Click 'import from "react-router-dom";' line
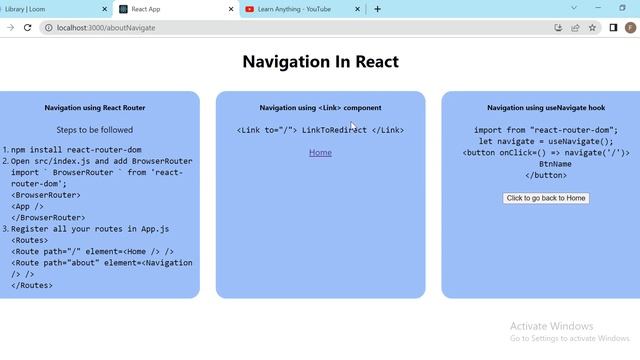The width and height of the screenshot is (640, 360). pyautogui.click(x=546, y=130)
